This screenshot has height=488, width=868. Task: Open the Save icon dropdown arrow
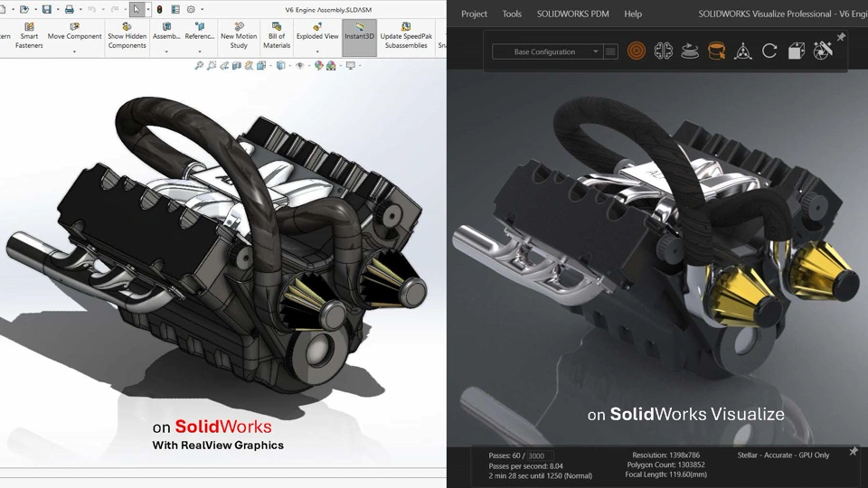[x=58, y=9]
